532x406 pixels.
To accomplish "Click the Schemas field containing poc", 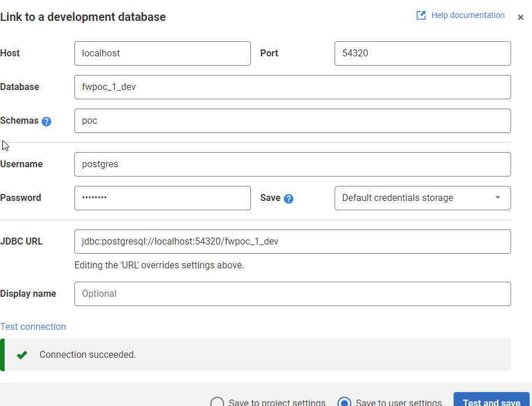I will (x=292, y=121).
